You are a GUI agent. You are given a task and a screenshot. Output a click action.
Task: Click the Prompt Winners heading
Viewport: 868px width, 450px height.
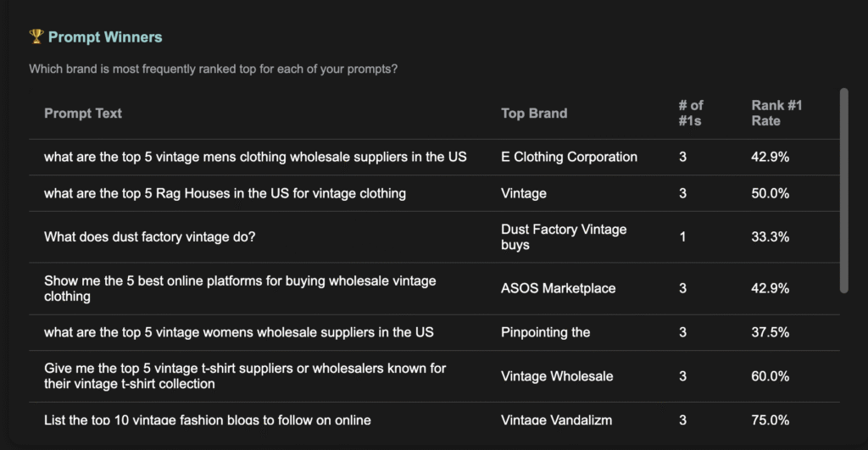click(x=105, y=37)
